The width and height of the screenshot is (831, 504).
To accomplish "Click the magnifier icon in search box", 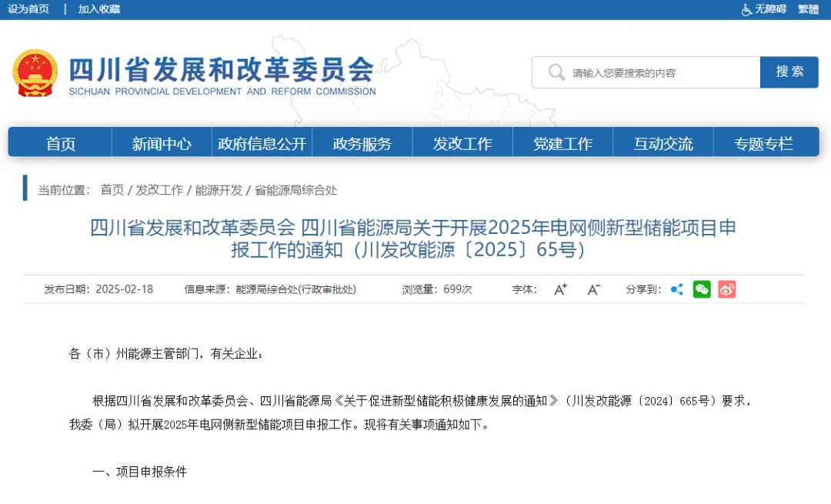I will [x=556, y=72].
